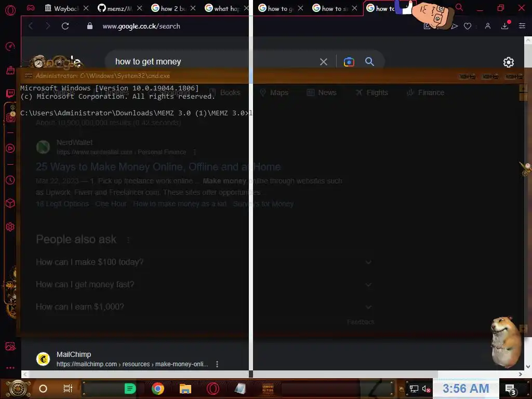This screenshot has width=532, height=399.
Task: Open 'Surveys for Money' sublink
Action: [x=263, y=204]
